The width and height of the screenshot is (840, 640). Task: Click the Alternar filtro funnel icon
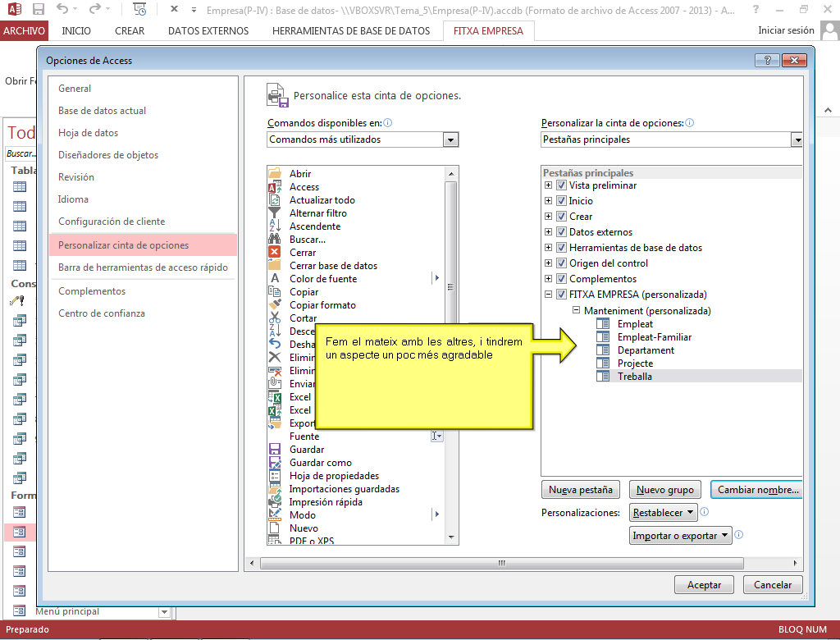pos(274,213)
